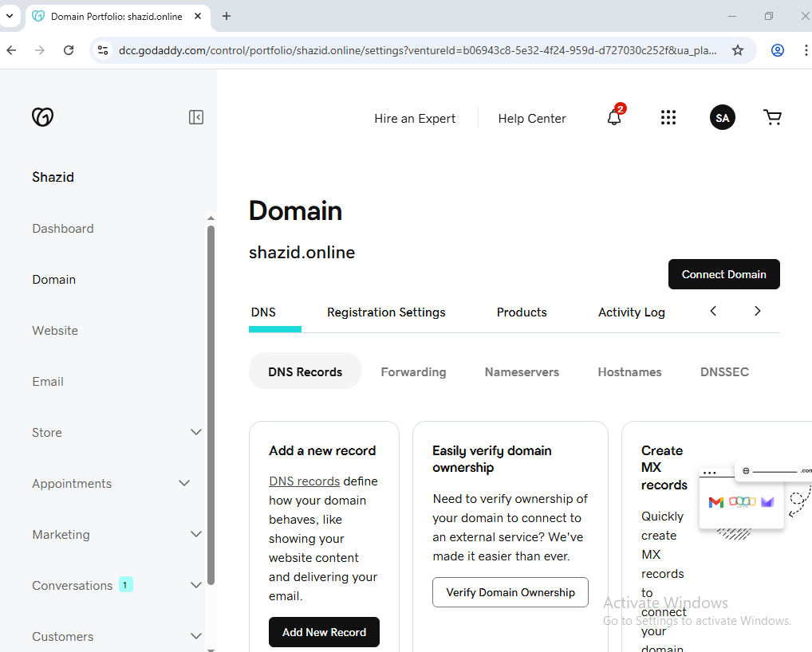
Task: Open the Chrome profile icon
Action: 778,50
